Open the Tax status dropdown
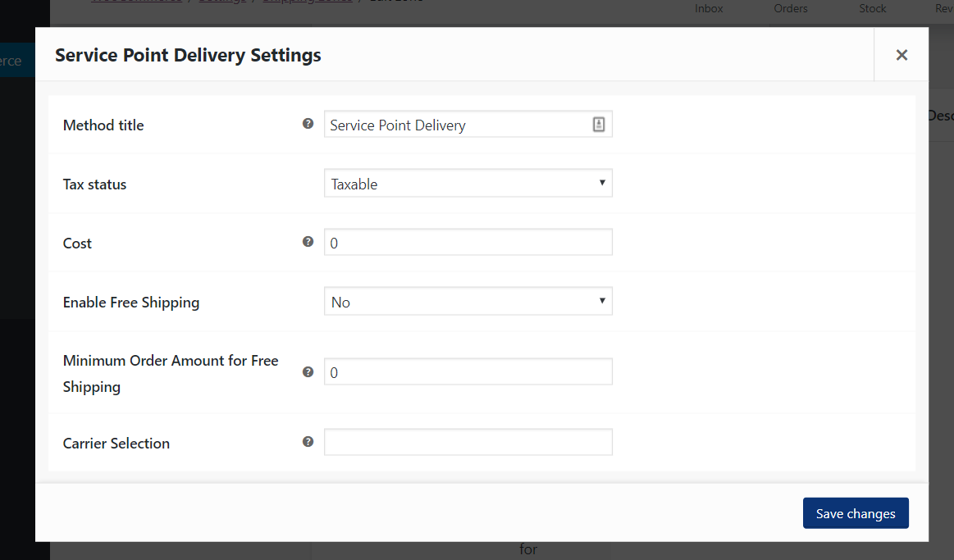 point(468,183)
